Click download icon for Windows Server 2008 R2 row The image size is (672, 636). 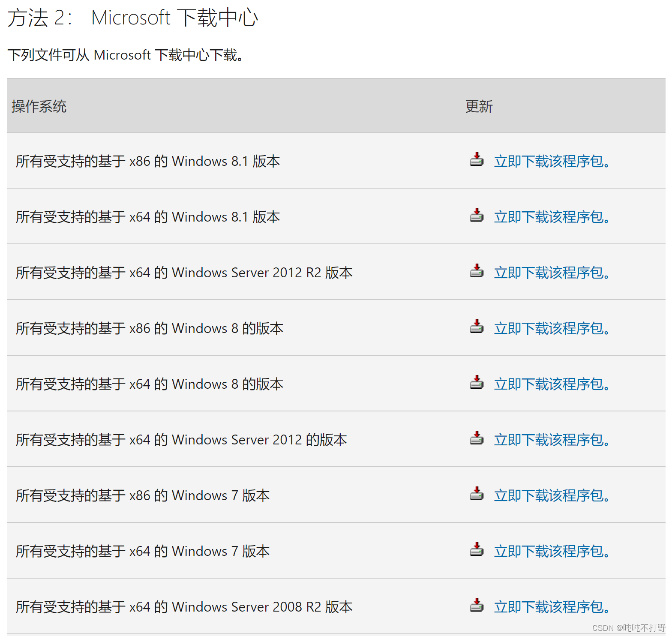pyautogui.click(x=476, y=605)
